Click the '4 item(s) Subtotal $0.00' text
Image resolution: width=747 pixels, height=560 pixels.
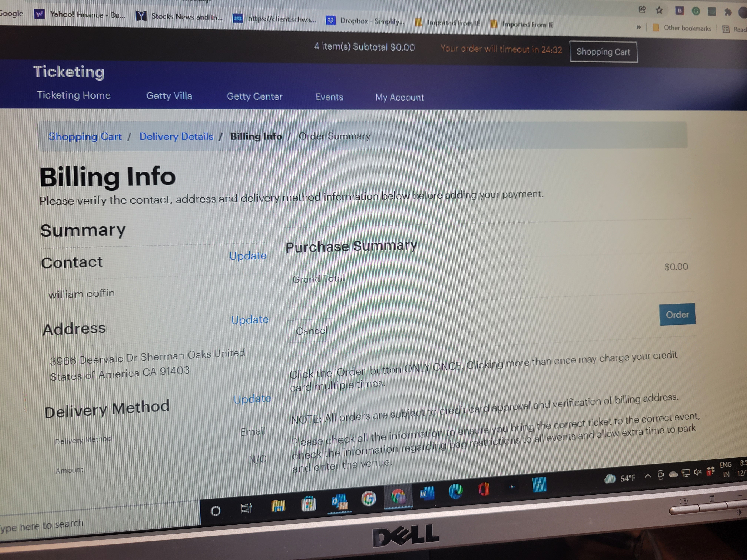(x=364, y=47)
